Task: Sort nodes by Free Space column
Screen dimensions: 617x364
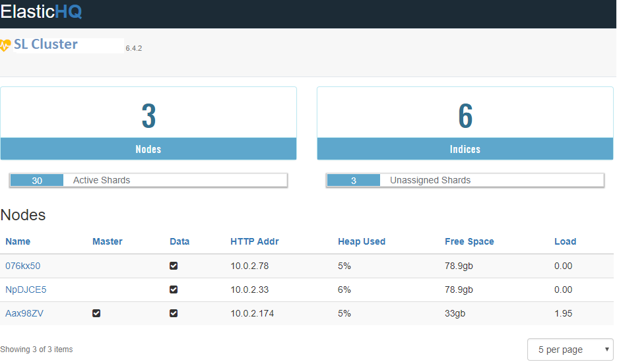Action: pos(469,241)
